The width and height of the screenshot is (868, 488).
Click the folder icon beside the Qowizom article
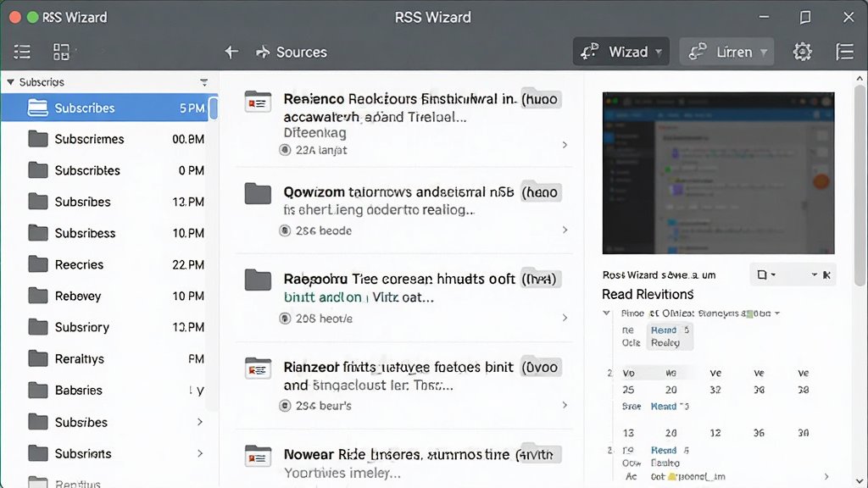[x=258, y=194]
